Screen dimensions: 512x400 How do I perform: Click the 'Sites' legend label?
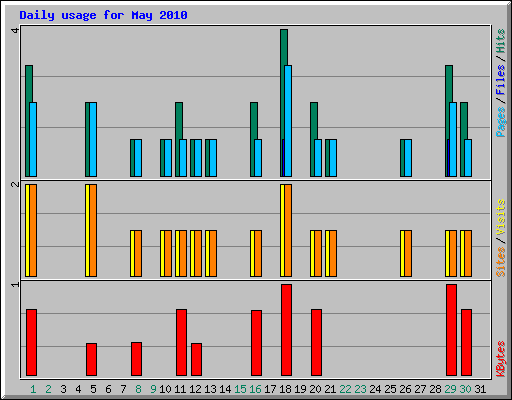coord(501,262)
